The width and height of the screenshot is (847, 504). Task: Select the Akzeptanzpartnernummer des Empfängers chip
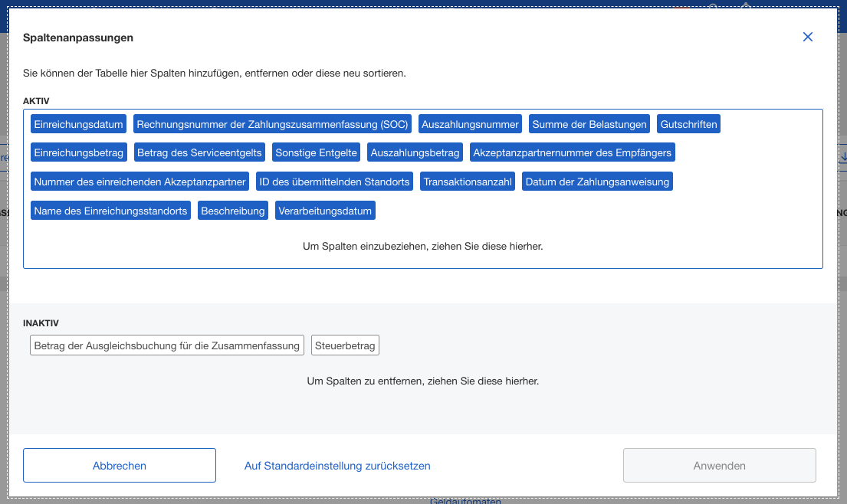pyautogui.click(x=570, y=152)
